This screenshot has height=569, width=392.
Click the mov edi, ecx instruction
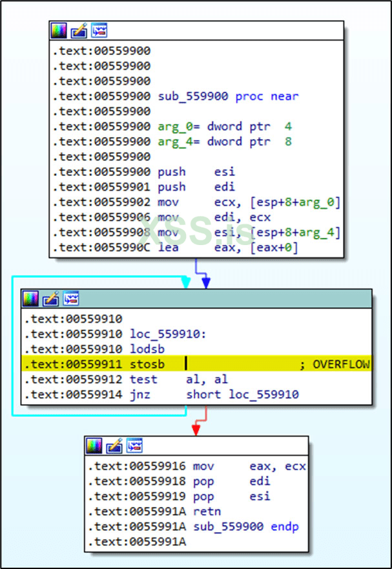point(214,217)
